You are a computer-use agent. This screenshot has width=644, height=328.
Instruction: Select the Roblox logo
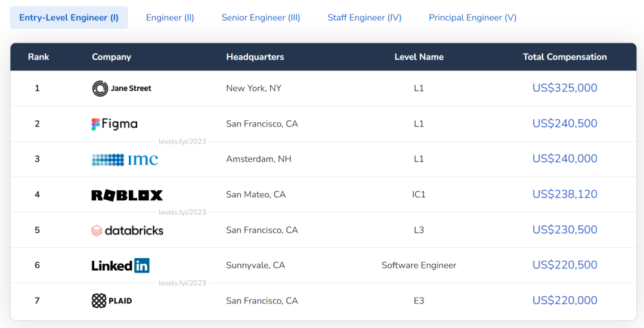127,195
